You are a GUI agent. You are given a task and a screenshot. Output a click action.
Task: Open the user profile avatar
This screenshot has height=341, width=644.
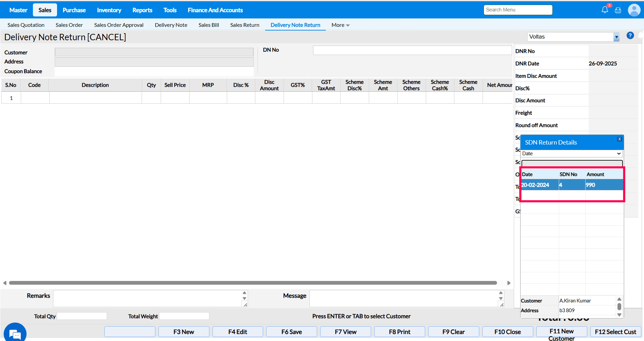[634, 10]
